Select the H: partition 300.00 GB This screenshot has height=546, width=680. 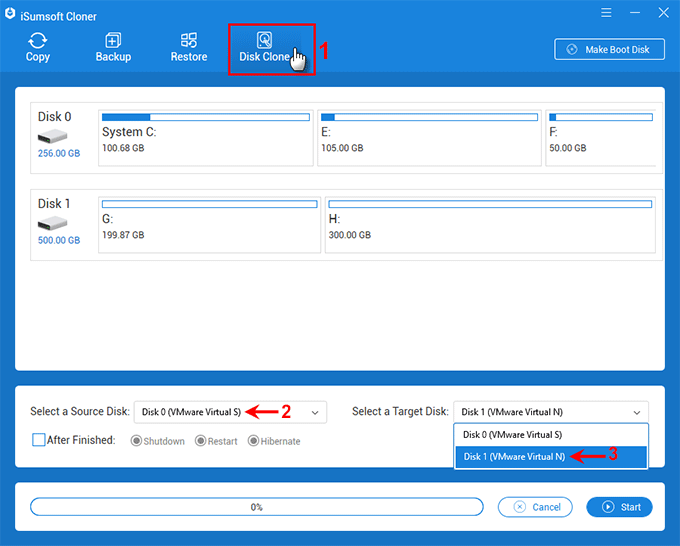(x=490, y=225)
